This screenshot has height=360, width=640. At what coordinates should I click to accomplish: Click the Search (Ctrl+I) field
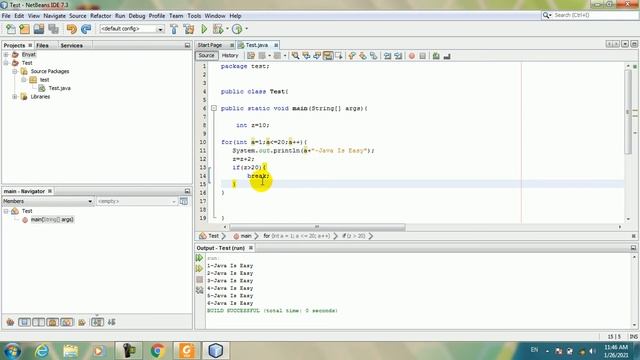click(590, 15)
